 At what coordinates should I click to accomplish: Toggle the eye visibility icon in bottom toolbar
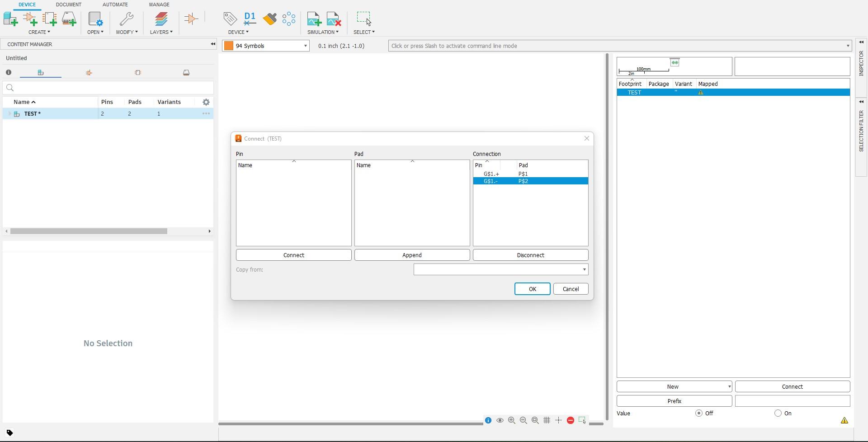coord(500,420)
